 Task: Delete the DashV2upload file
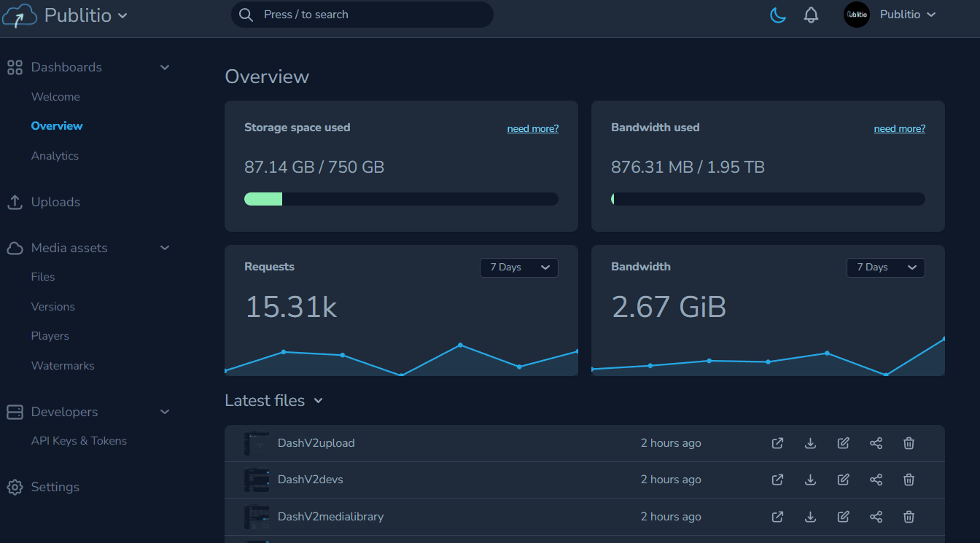click(x=909, y=443)
